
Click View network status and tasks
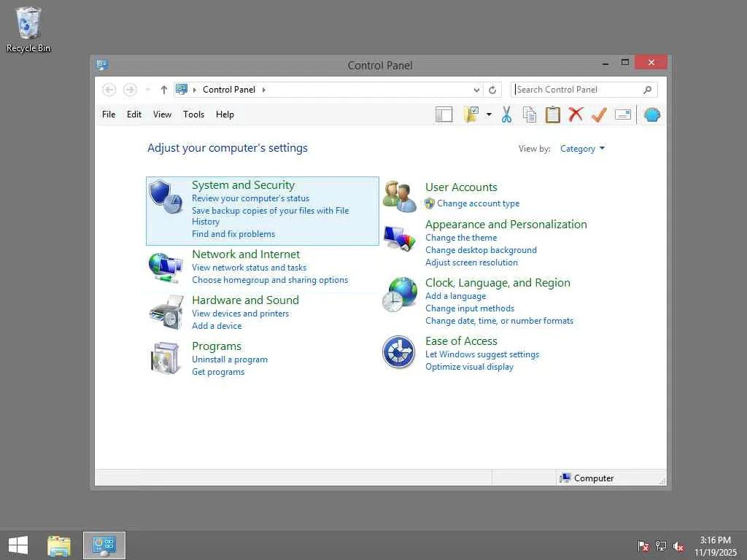pyautogui.click(x=249, y=268)
